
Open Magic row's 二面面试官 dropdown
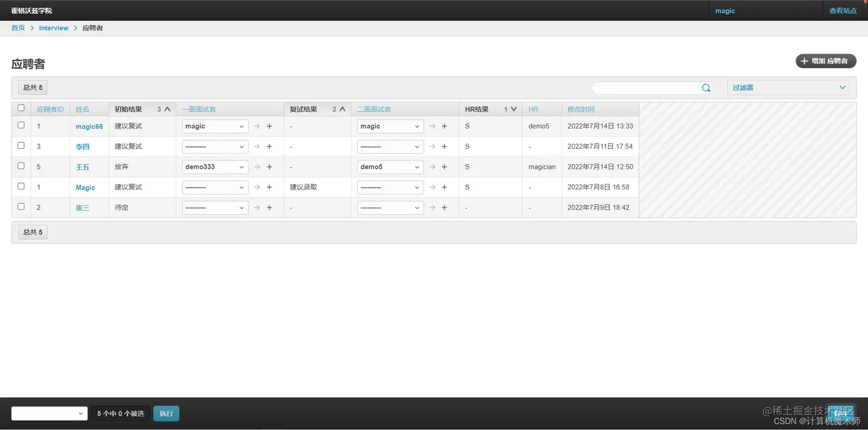pyautogui.click(x=390, y=187)
